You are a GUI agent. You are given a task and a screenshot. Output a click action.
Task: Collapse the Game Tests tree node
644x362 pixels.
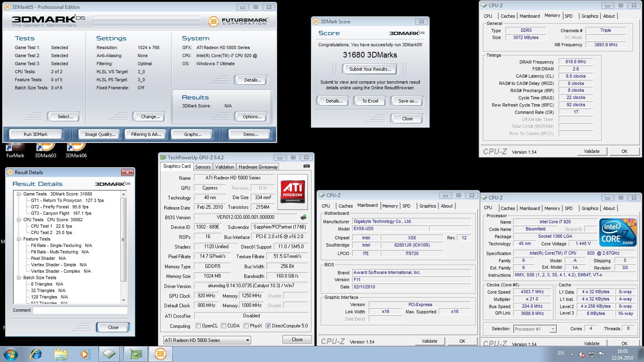(x=19, y=194)
